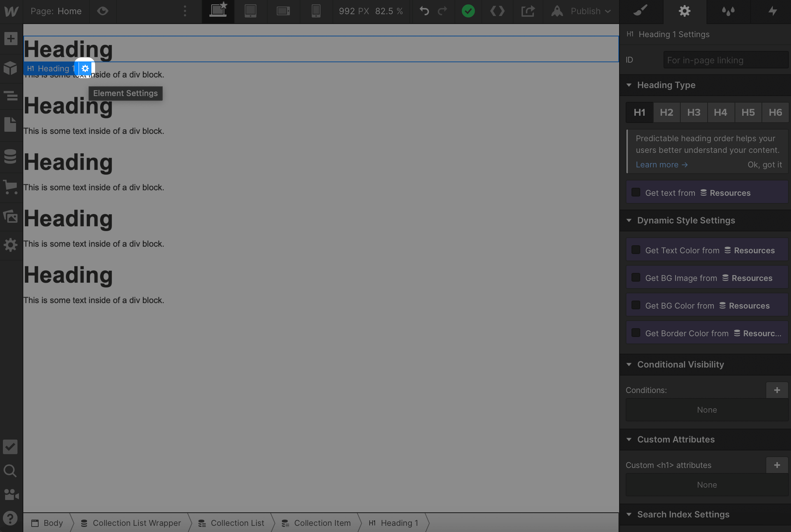Image resolution: width=791 pixels, height=532 pixels.
Task: Select the Mobile landscape breakpoint
Action: [283, 11]
